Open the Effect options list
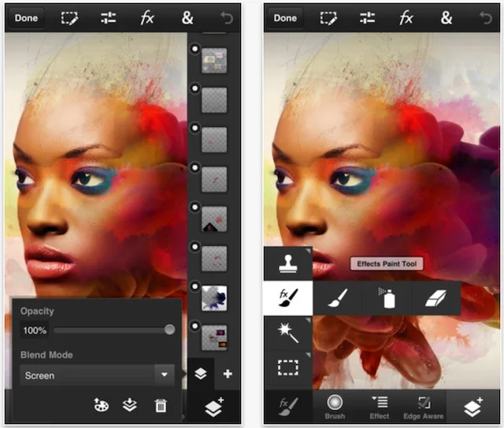Viewport: 504px width, 428px height. 380,407
